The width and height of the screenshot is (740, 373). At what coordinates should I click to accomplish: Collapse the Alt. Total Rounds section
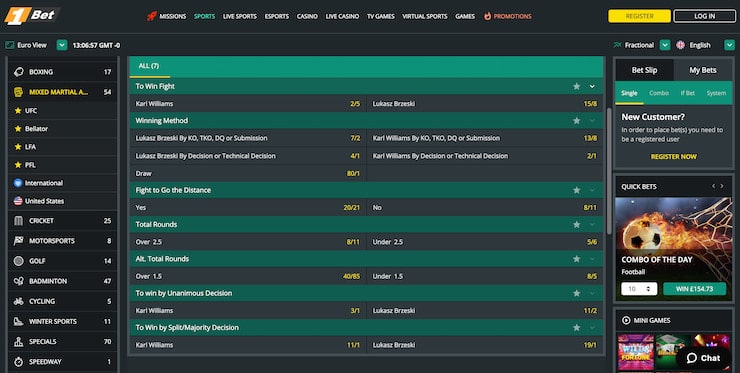[592, 259]
